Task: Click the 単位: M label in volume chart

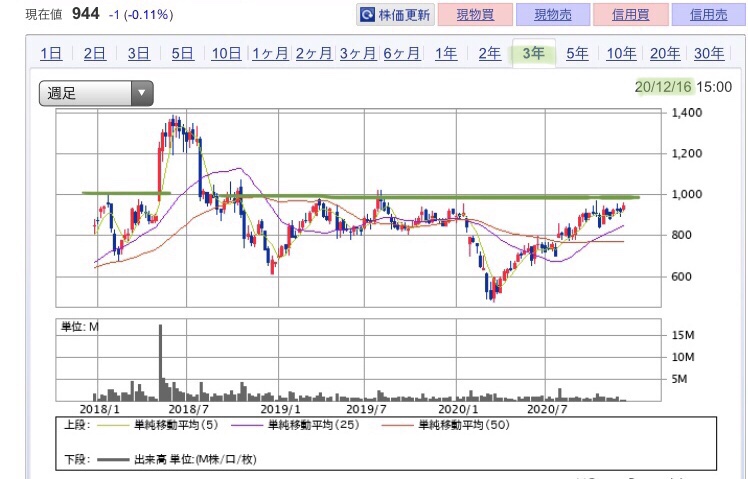Action: (x=80, y=327)
